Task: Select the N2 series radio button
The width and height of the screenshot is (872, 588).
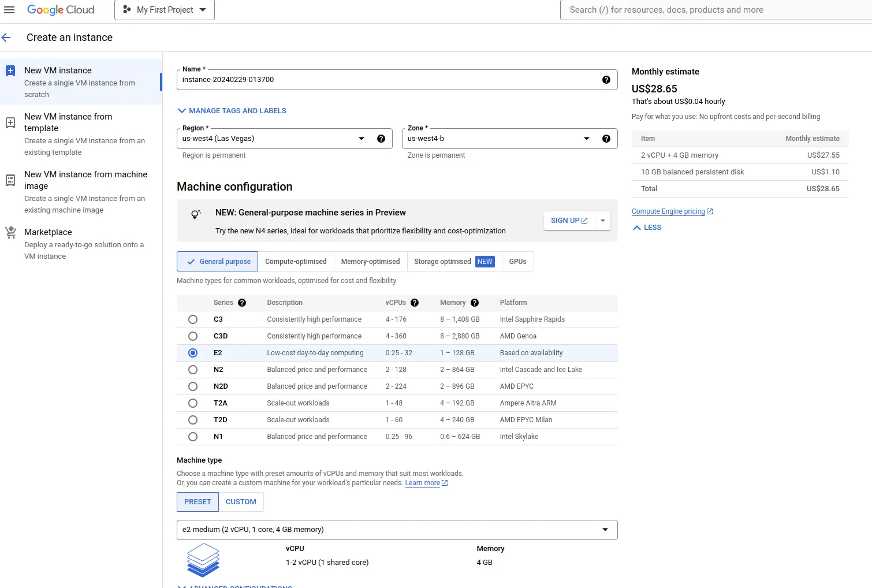Action: click(x=193, y=370)
